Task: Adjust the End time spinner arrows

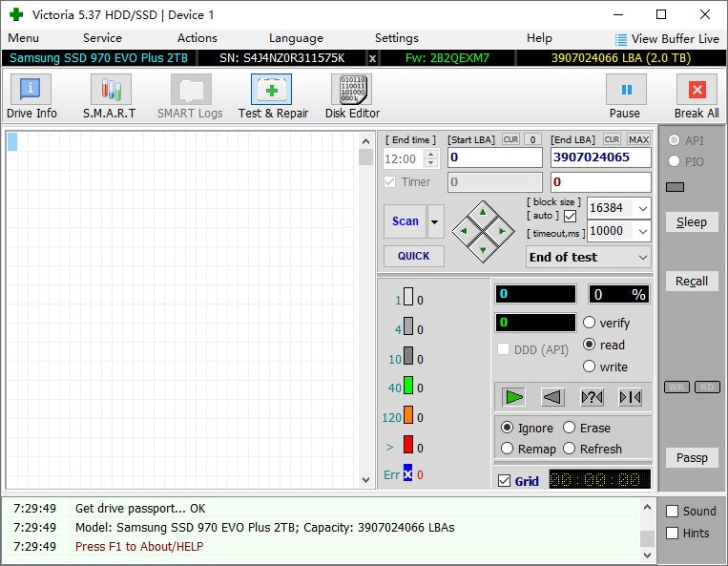Action: pyautogui.click(x=431, y=158)
